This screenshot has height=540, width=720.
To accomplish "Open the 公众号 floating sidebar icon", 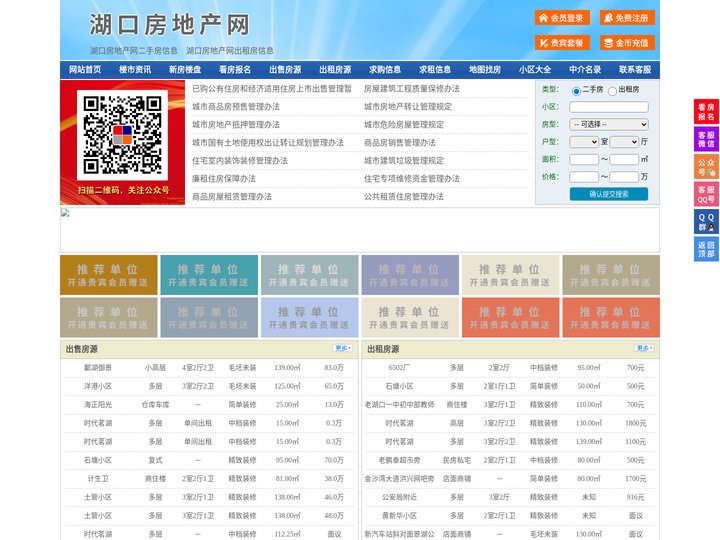I will [706, 167].
